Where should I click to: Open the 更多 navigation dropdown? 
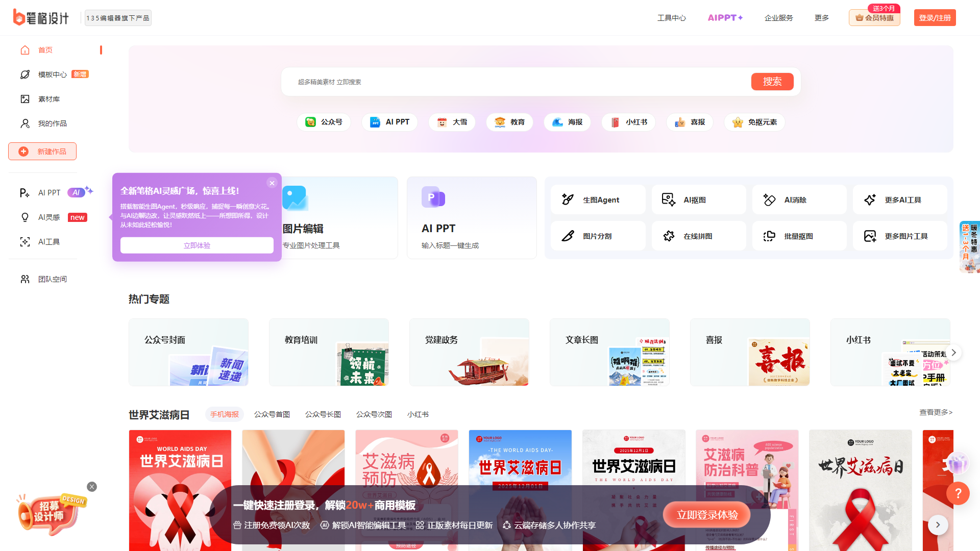click(821, 17)
